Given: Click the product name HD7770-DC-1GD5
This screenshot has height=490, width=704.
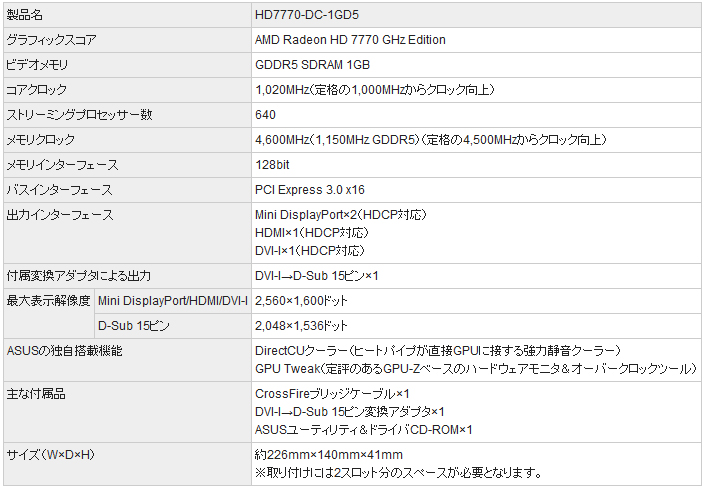Looking at the screenshot, I should point(308,15).
